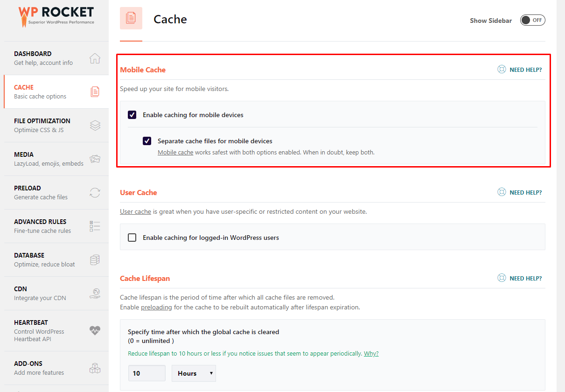Click the Cache page title
This screenshot has height=392, width=565.
pos(170,19)
